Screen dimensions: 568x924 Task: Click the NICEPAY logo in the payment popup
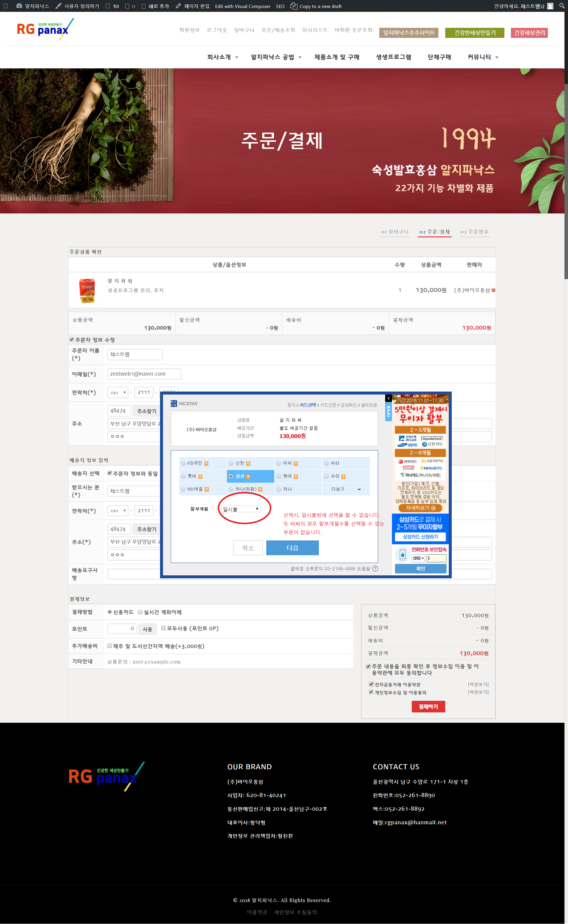point(184,404)
